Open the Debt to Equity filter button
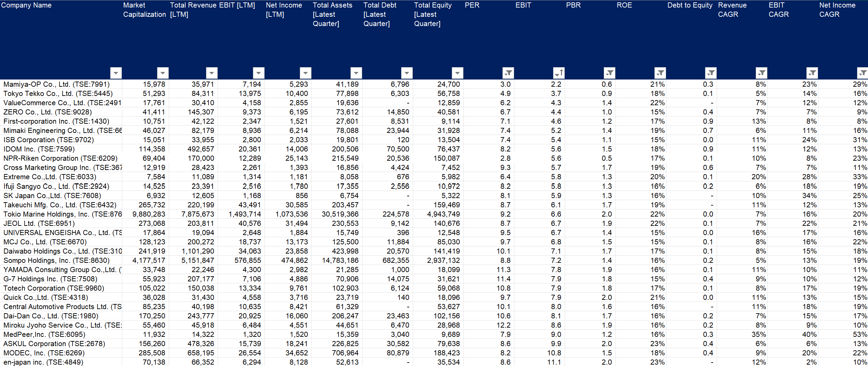Image resolution: width=868 pixels, height=366 pixels. tap(711, 73)
